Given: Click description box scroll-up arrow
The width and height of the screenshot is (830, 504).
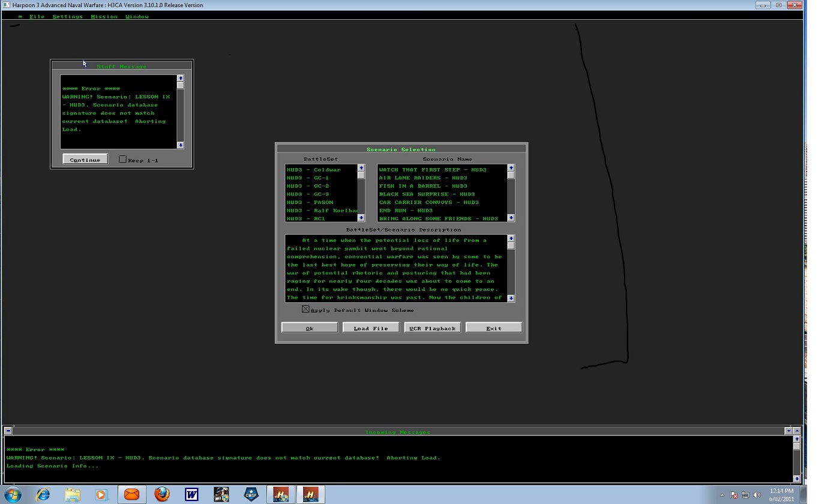Looking at the screenshot, I should click(x=511, y=238).
